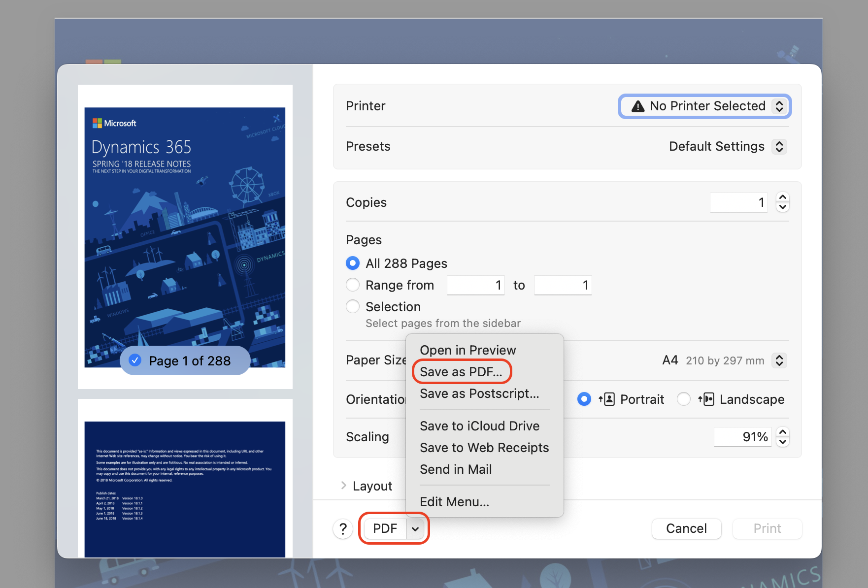Screen dimensions: 868x588
Task: Click the warning icon in the Printer selector
Action: point(638,106)
